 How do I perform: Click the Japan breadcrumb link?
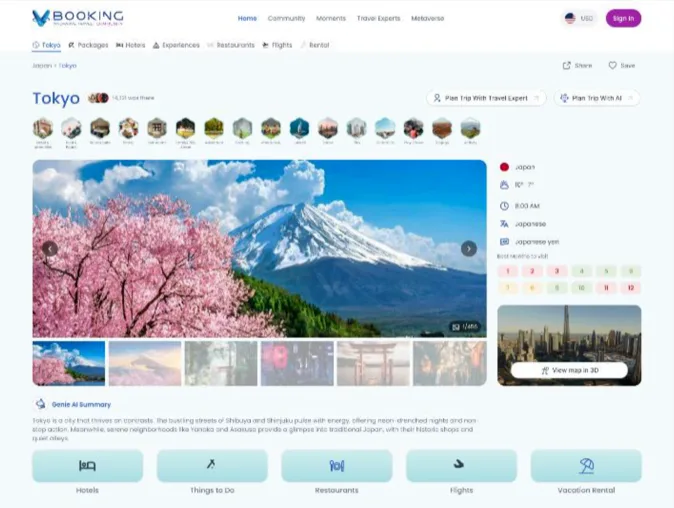[42, 66]
